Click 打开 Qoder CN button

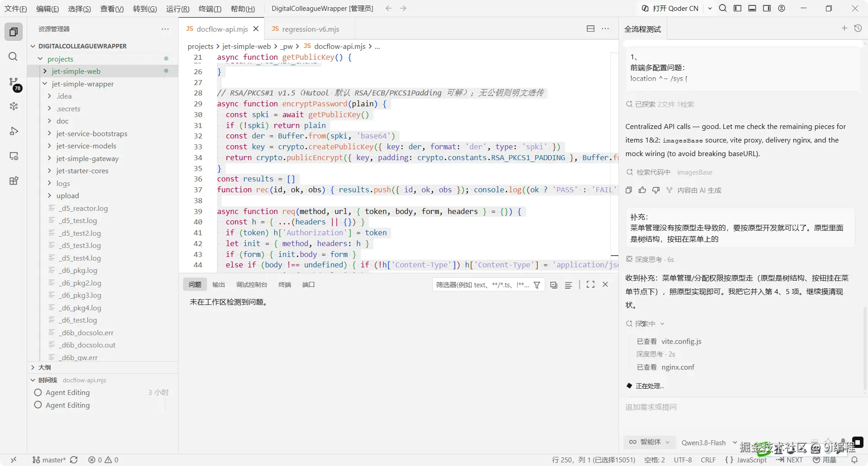pyautogui.click(x=670, y=8)
